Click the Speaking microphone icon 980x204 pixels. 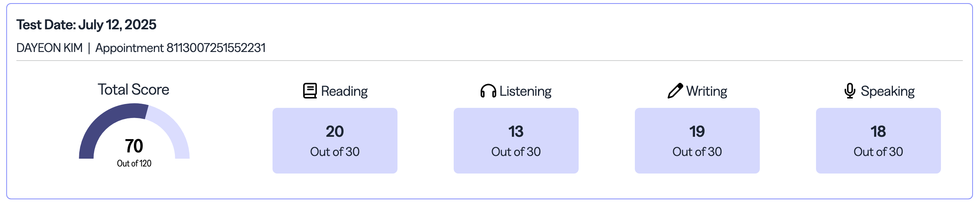pos(850,91)
